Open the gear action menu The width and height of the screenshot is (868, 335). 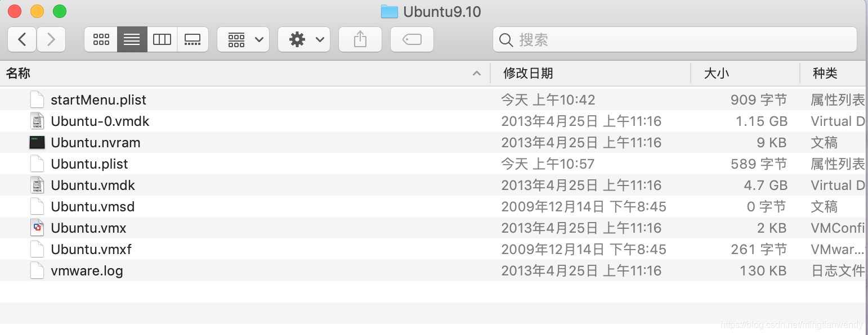304,39
